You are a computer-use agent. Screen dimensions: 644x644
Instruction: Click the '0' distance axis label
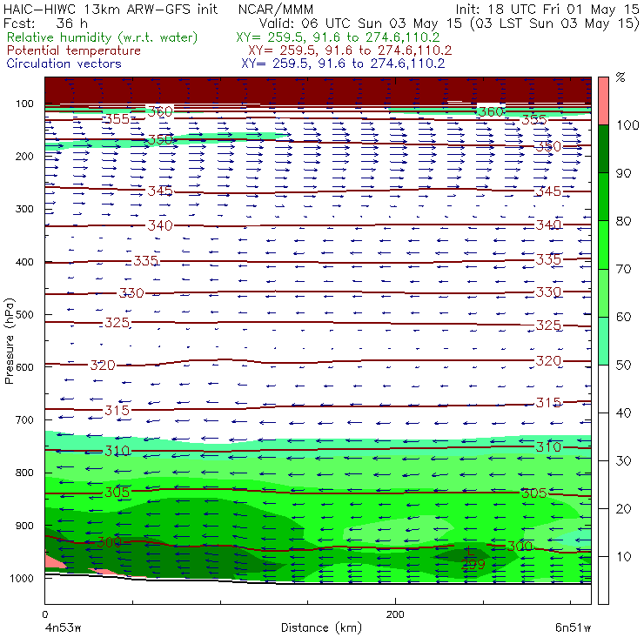[44, 614]
